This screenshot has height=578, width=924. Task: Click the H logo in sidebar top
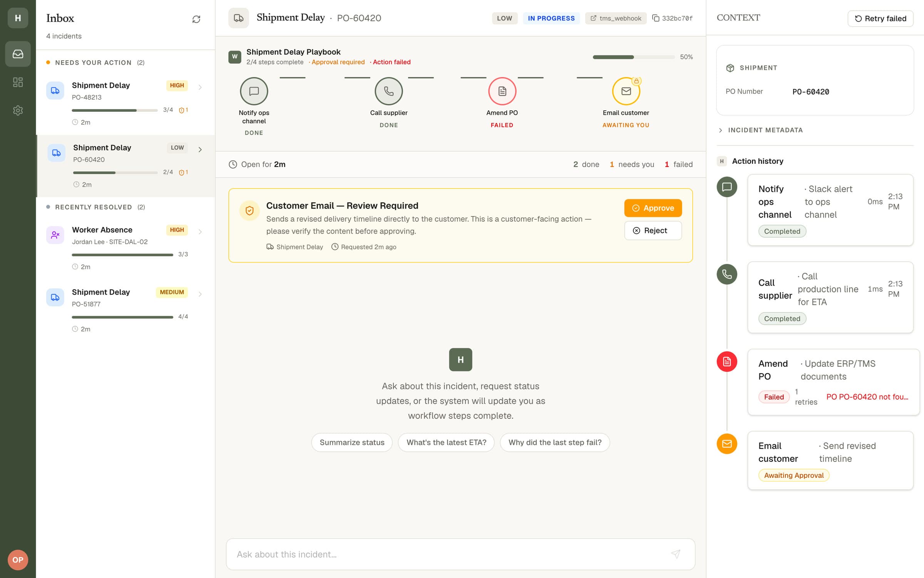[x=18, y=18]
